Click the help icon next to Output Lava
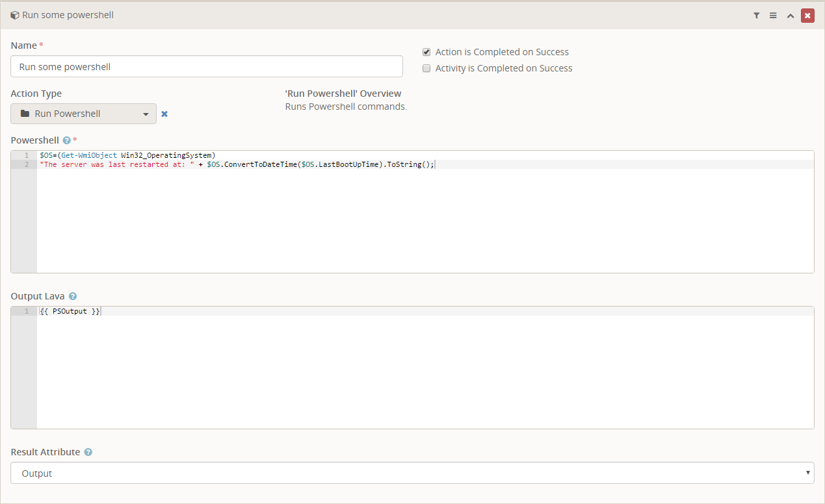 pos(72,296)
